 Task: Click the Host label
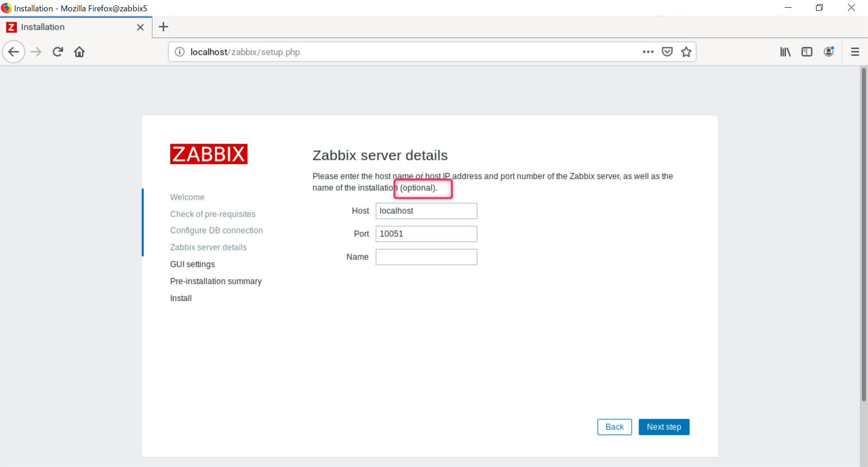coord(360,211)
